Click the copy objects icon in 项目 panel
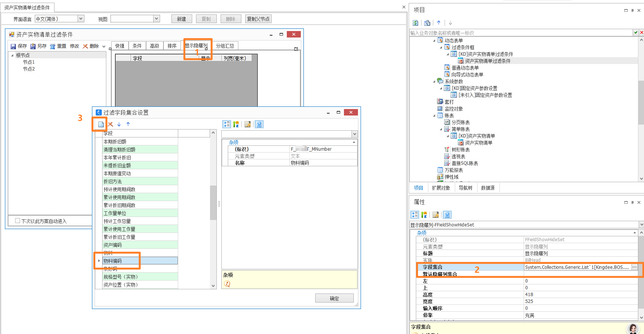The width and height of the screenshot is (644, 334). [x=427, y=23]
